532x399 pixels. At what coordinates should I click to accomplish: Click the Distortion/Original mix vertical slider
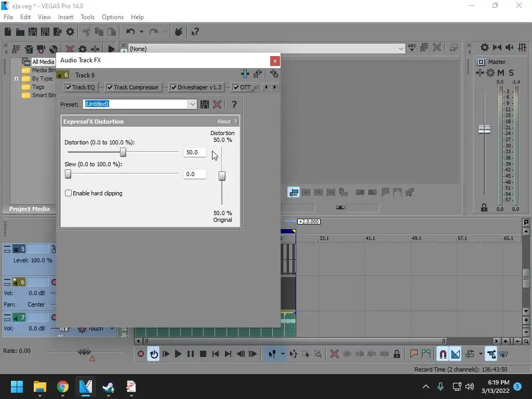click(222, 176)
